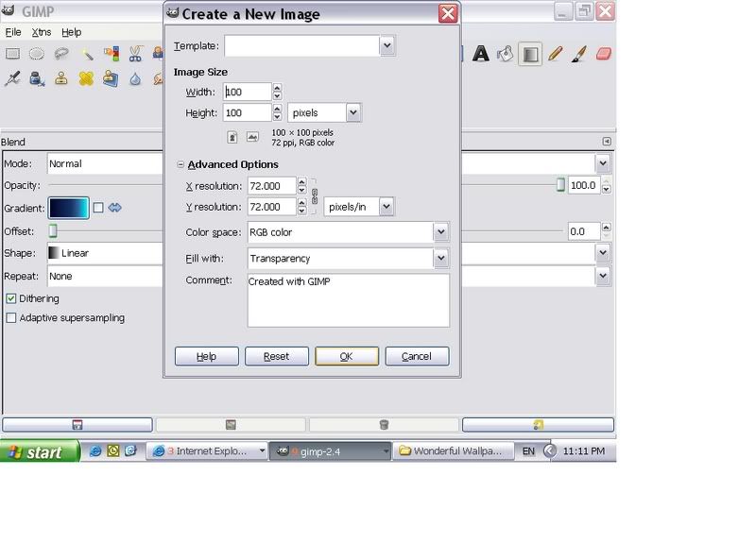
Task: Select the Paintbrush tool
Action: pyautogui.click(x=579, y=54)
